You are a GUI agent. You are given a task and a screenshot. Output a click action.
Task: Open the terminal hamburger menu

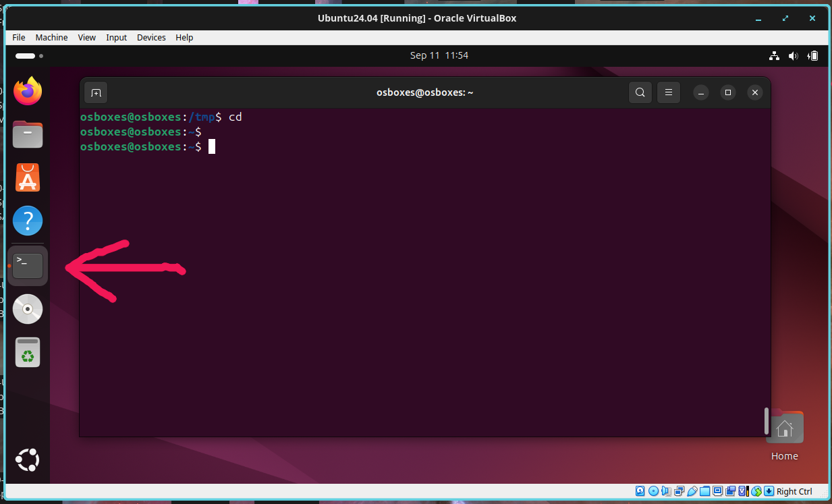(669, 92)
